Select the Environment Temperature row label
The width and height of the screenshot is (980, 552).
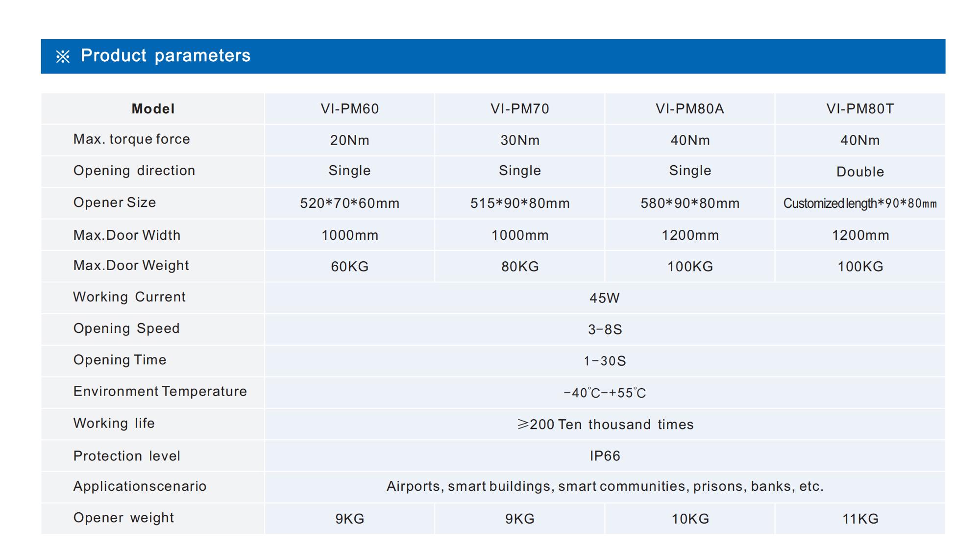pos(160,392)
